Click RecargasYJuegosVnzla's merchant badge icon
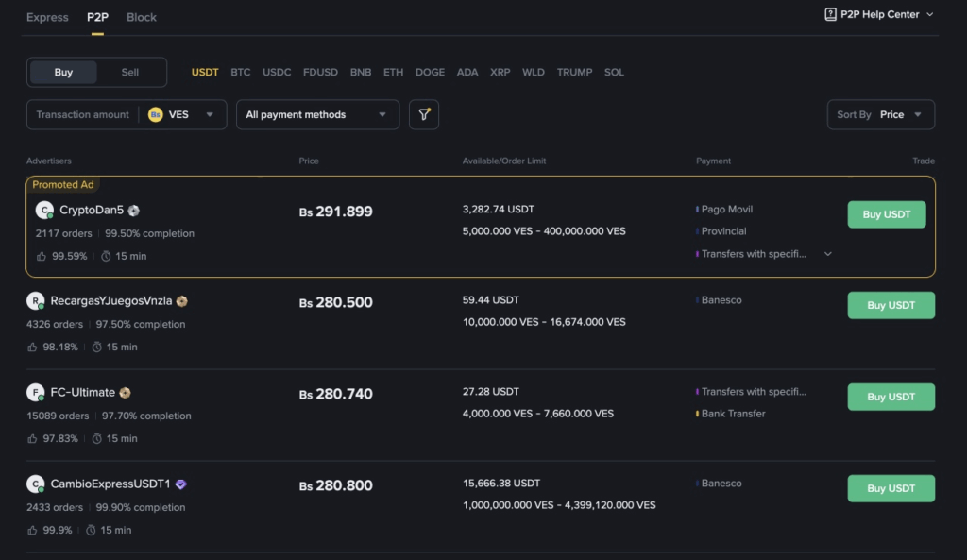This screenshot has height=560, width=967. (181, 301)
